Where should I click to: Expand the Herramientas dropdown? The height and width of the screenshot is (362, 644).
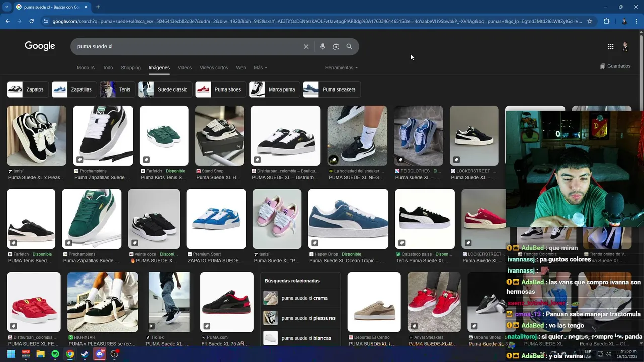[341, 68]
